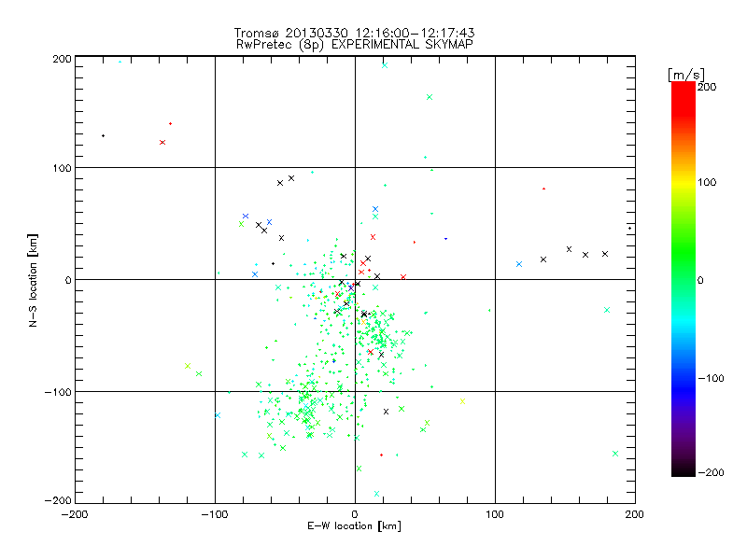Click the cyan X marker at plot bottom near -190 km
The image size is (747, 560).
click(x=376, y=494)
